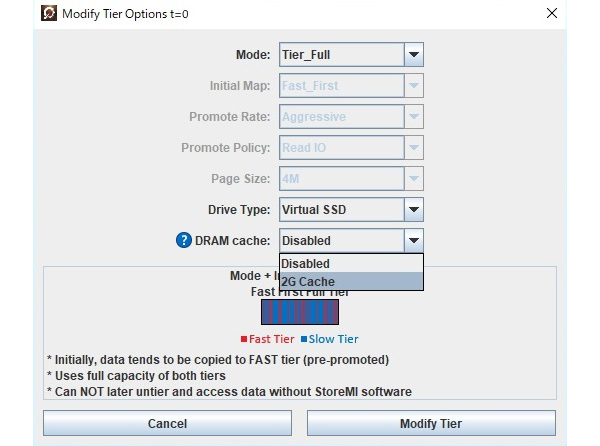Click the DRAM cache Disabled selected value field

click(x=341, y=241)
